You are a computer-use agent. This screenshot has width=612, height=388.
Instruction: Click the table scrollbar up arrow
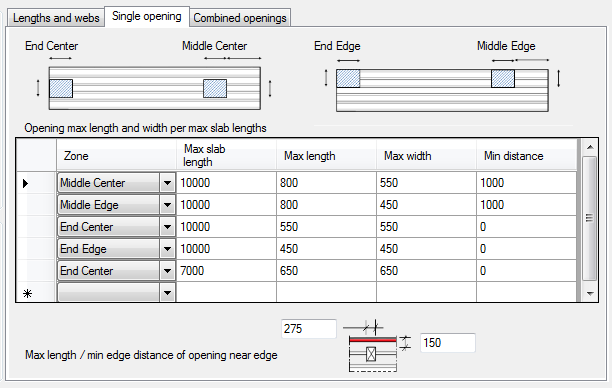pos(590,147)
